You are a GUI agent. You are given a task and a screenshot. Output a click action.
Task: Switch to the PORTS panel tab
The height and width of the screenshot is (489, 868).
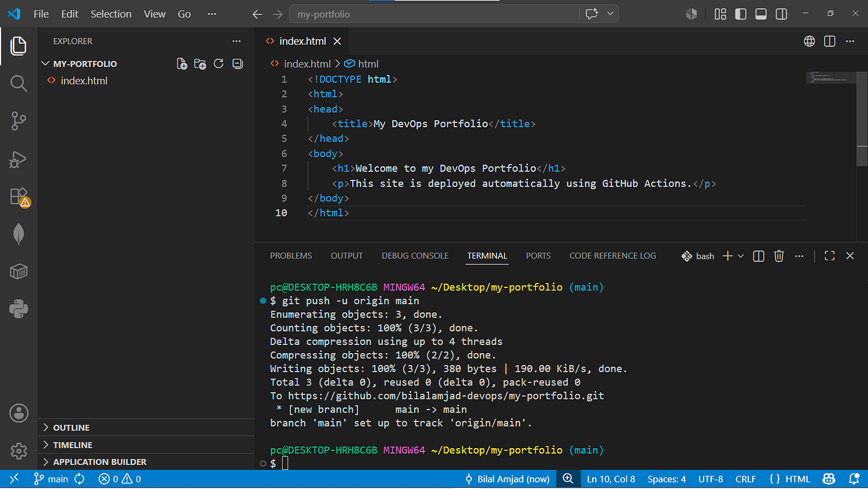538,256
